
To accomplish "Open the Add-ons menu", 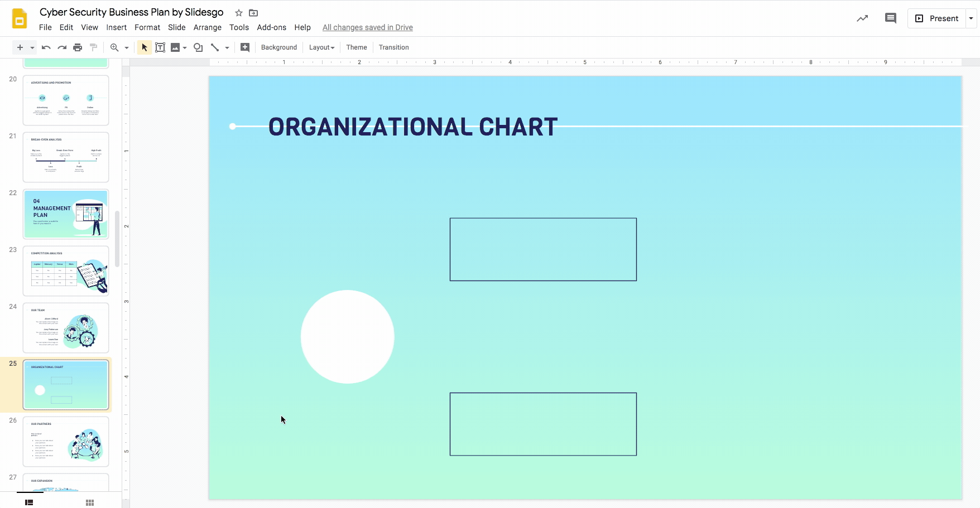I will (271, 27).
